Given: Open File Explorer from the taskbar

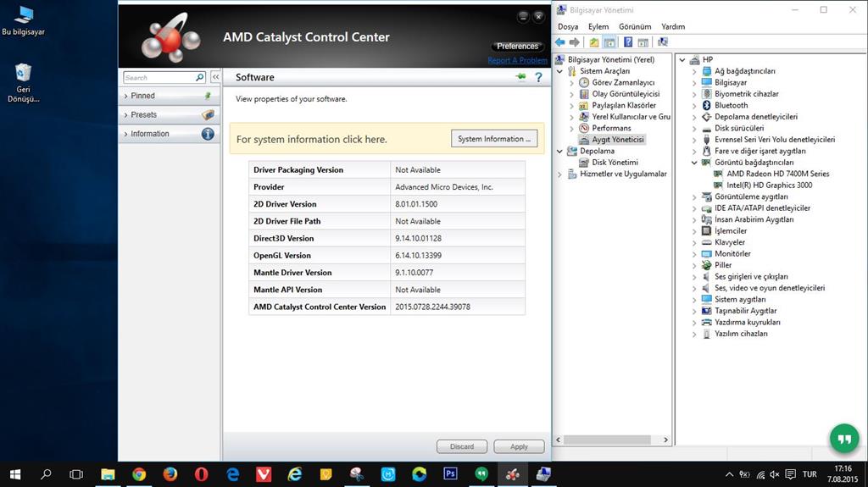Looking at the screenshot, I should click(x=108, y=474).
